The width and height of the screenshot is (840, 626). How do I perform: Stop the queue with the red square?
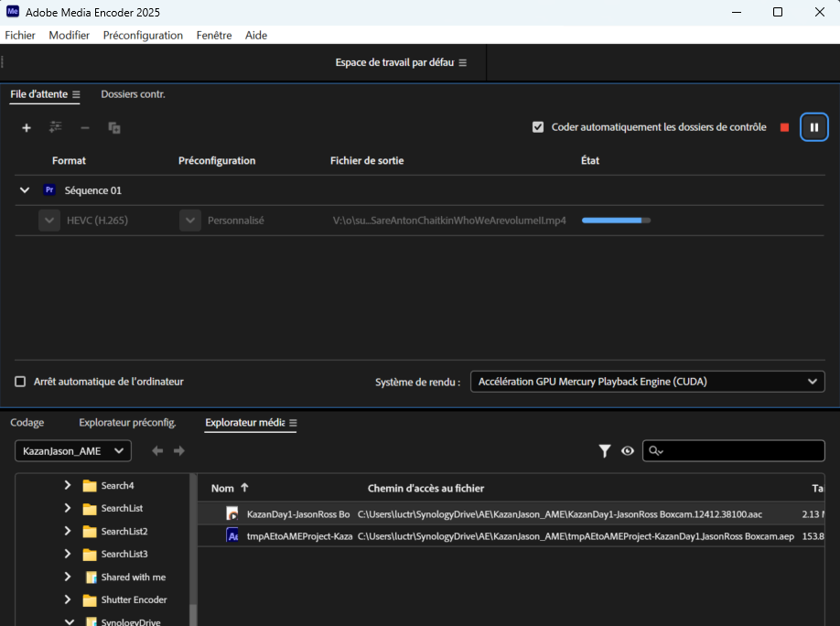[x=785, y=127]
